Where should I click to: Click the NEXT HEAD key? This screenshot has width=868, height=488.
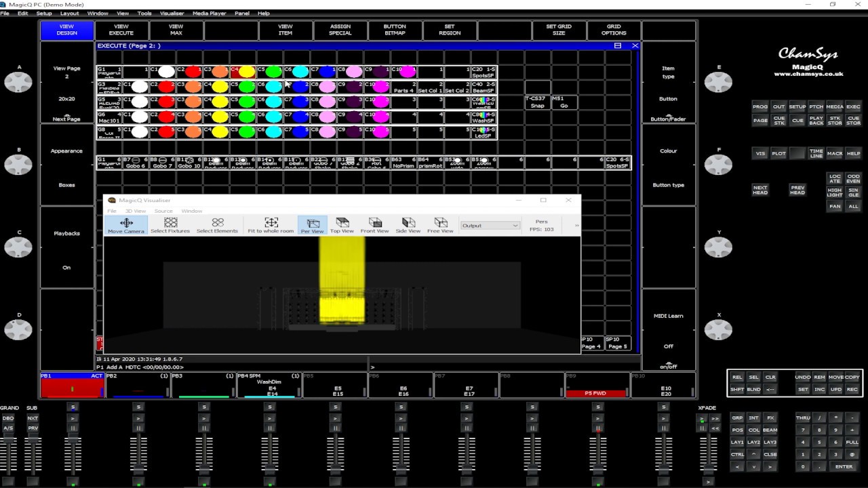760,190
